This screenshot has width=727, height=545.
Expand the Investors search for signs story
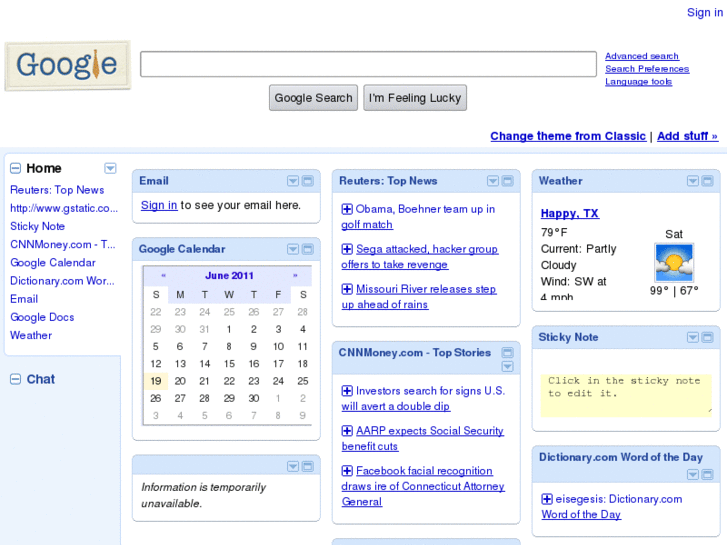click(347, 391)
